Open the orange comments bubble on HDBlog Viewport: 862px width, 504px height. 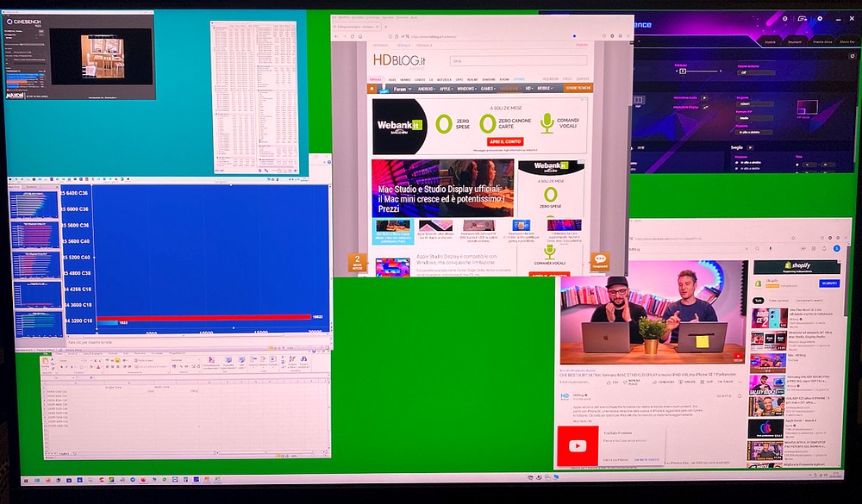600,262
